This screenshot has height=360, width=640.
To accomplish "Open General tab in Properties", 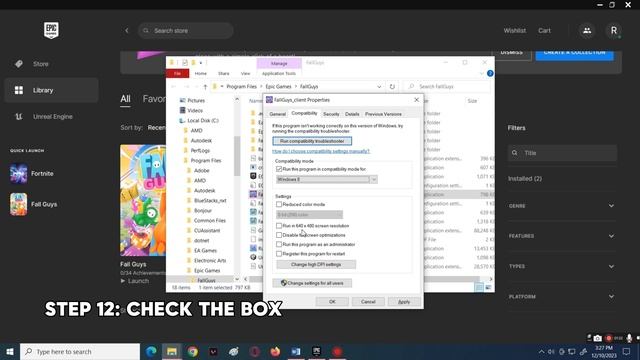I will coord(277,114).
